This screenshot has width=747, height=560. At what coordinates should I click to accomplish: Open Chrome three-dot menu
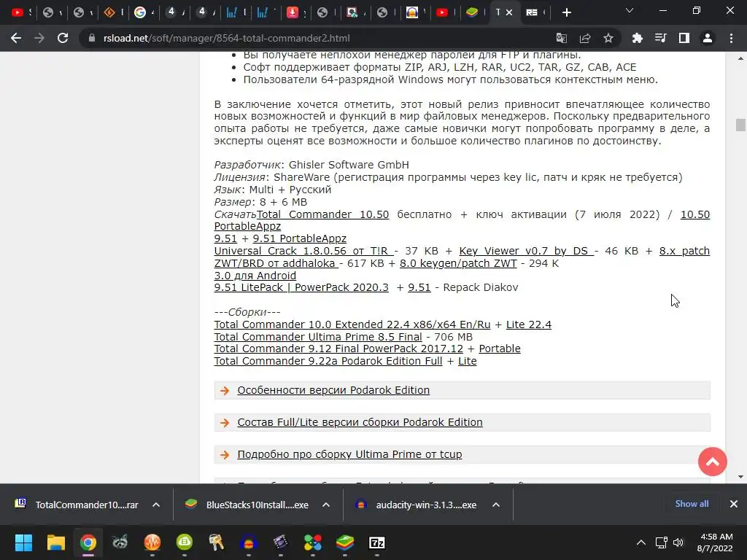click(x=731, y=38)
